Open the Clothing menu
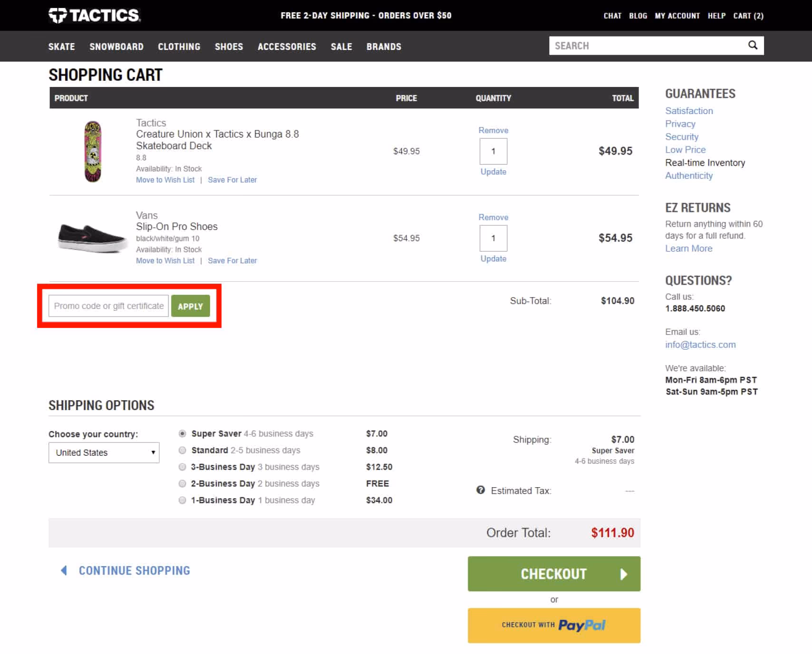Image resolution: width=812 pixels, height=654 pixels. click(179, 47)
